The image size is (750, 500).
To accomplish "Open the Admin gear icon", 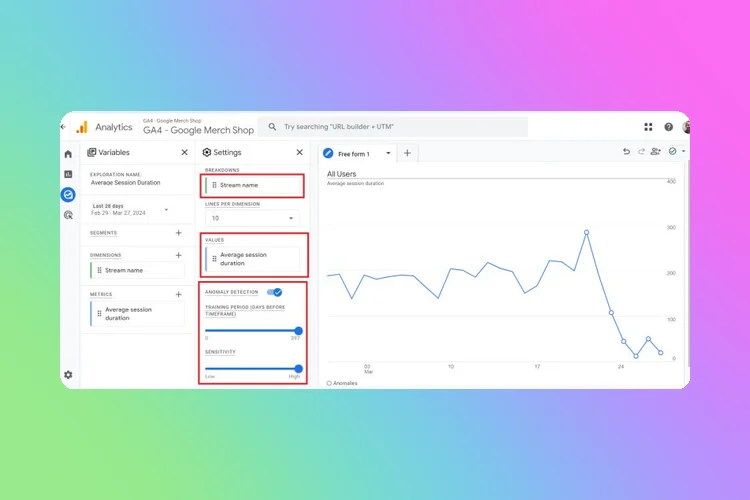I will click(x=68, y=375).
